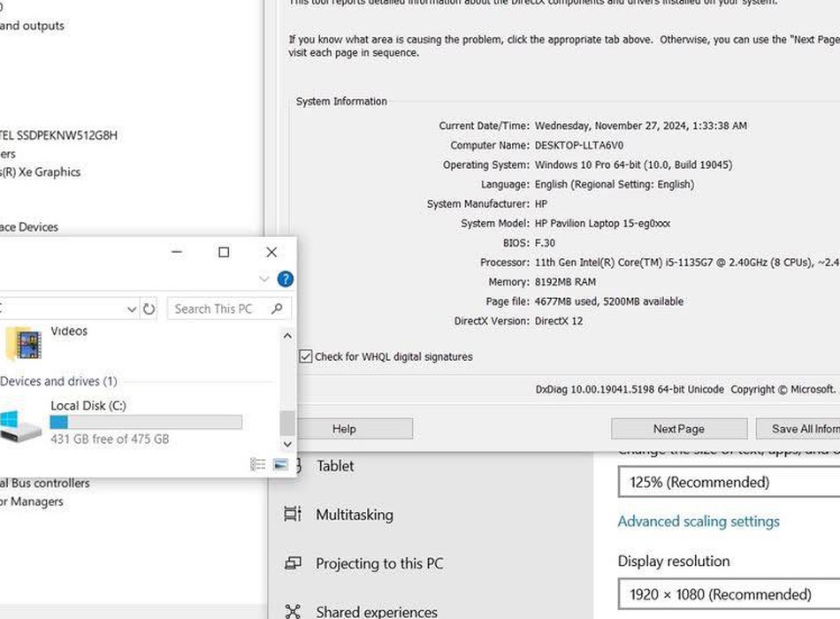The width and height of the screenshot is (840, 619).
Task: Open the Local Disk (C:) drive icon
Action: pyautogui.click(x=20, y=424)
